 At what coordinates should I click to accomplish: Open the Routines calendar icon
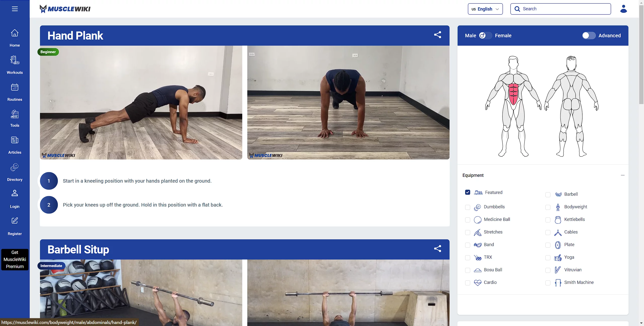[15, 87]
